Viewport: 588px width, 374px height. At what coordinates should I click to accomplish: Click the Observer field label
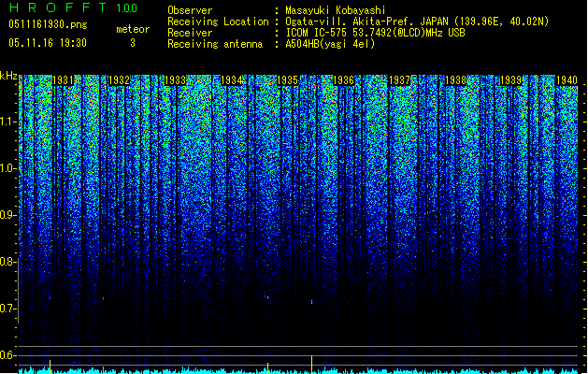coord(190,10)
